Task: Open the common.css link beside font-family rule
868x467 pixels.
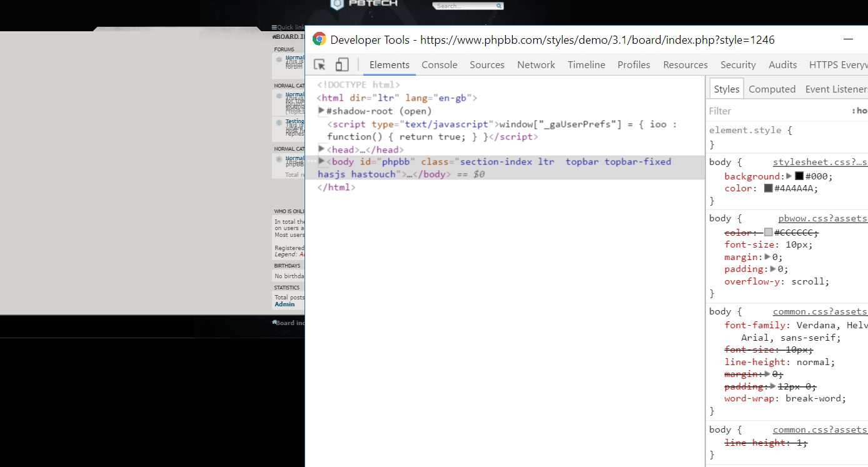Action: click(820, 311)
